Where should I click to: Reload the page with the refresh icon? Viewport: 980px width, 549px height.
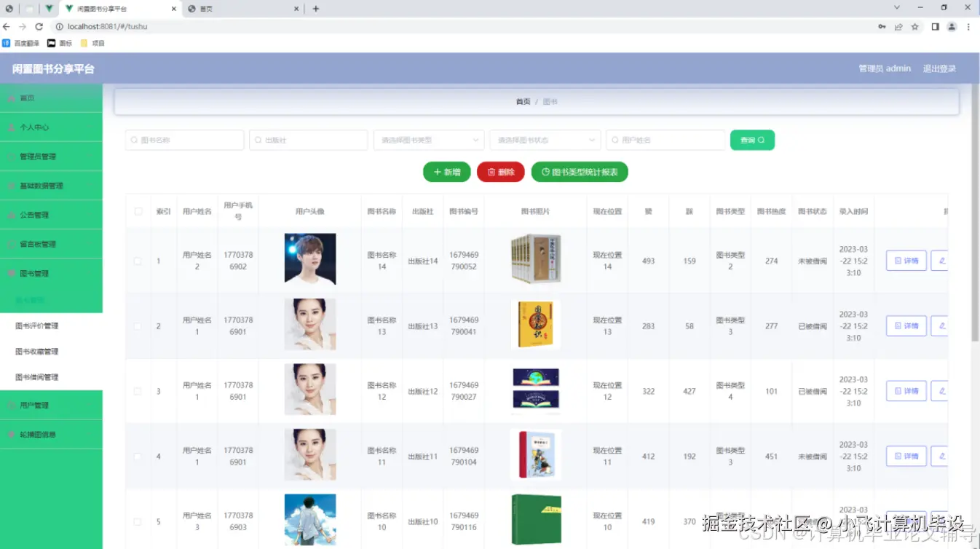pyautogui.click(x=39, y=26)
